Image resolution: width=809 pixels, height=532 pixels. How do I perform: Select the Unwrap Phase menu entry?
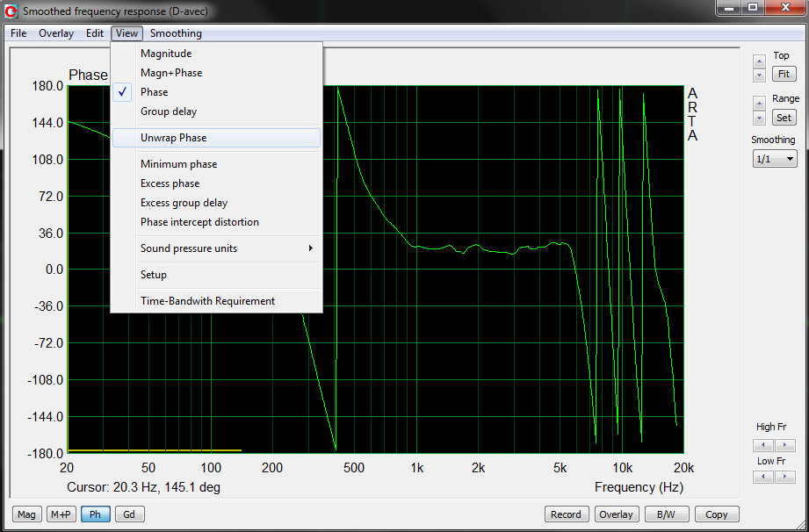click(217, 138)
